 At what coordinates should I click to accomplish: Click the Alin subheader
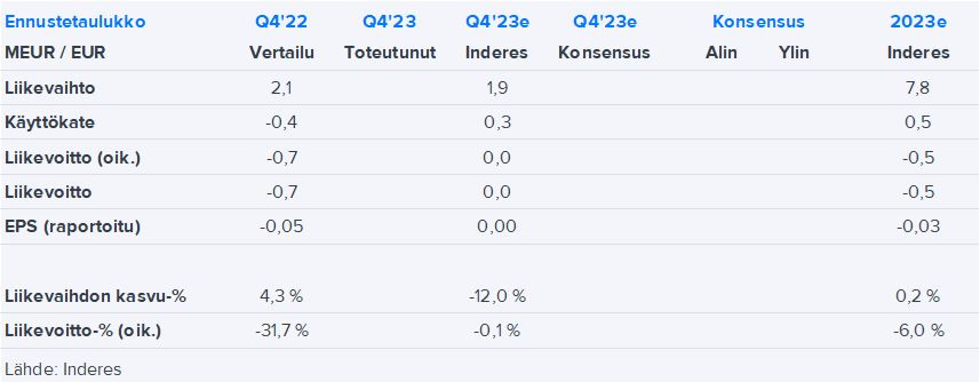click(721, 53)
